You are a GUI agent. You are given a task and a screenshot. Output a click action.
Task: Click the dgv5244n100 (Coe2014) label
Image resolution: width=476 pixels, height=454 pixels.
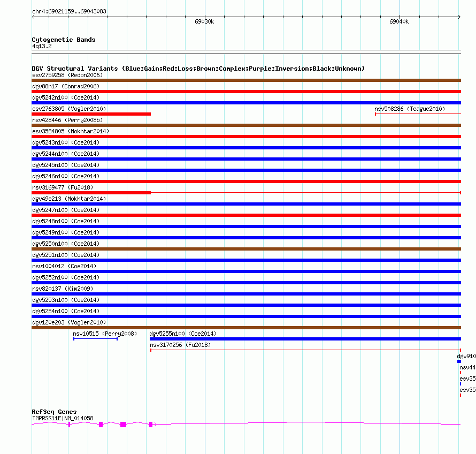tap(66, 154)
